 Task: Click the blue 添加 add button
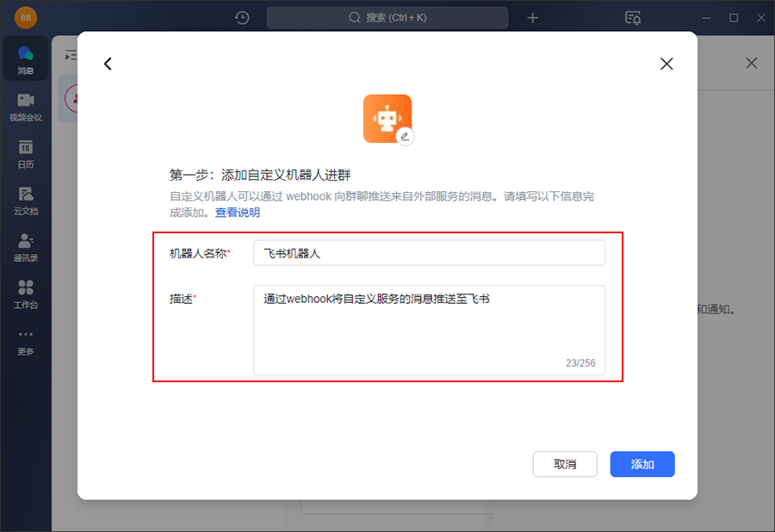tap(642, 464)
